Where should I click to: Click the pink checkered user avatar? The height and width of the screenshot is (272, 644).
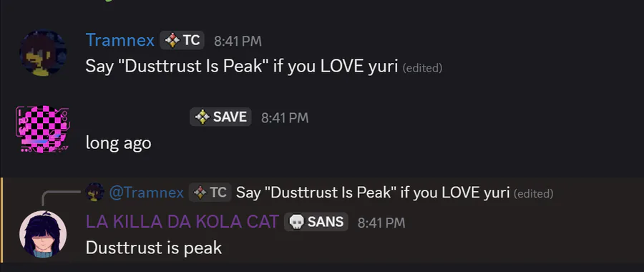pos(43,129)
